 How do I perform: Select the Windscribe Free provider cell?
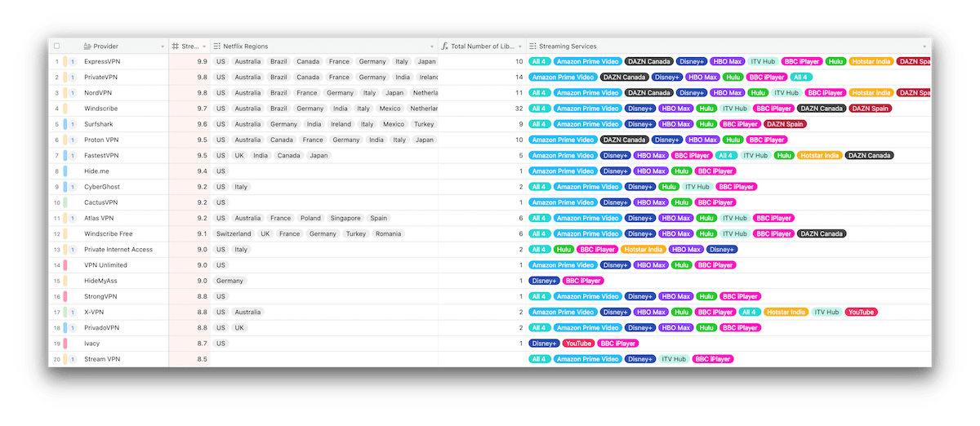(124, 234)
